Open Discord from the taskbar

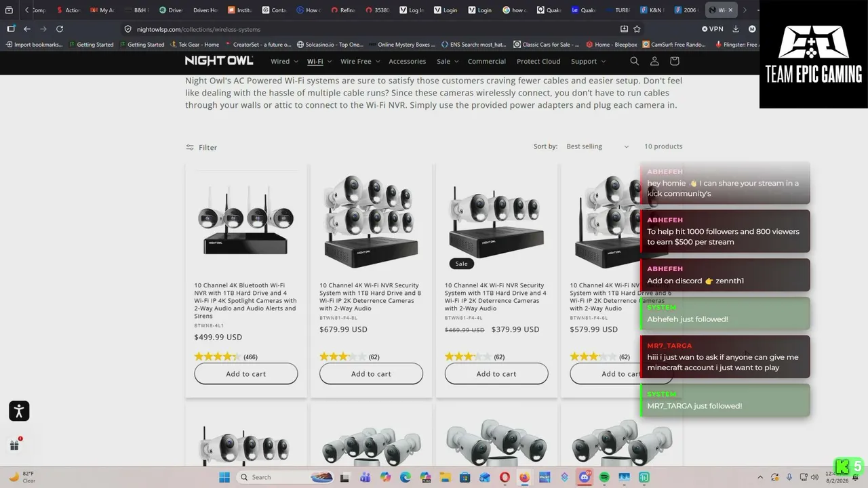(x=584, y=477)
